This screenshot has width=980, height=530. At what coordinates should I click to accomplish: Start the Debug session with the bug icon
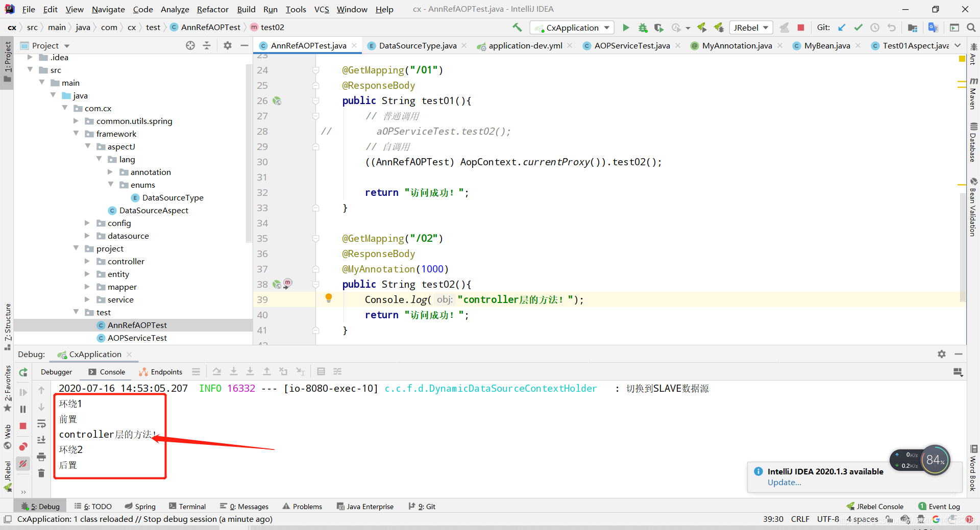pos(643,28)
